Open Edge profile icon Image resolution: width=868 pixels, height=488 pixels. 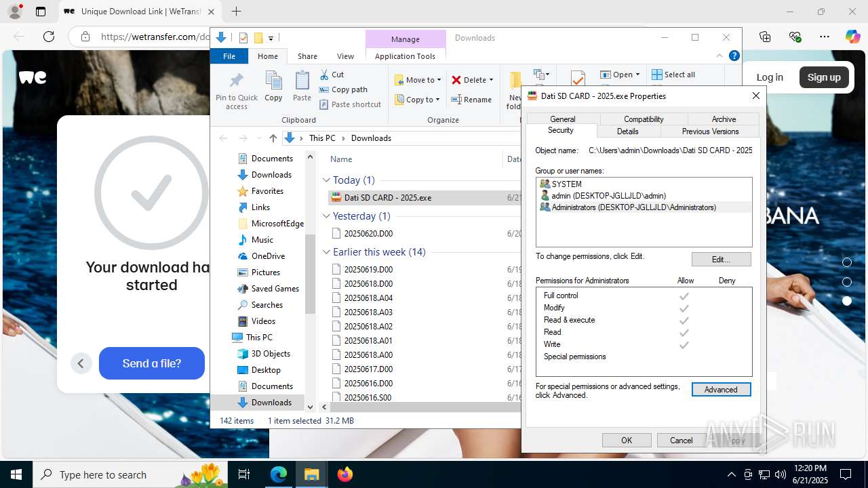coord(15,12)
